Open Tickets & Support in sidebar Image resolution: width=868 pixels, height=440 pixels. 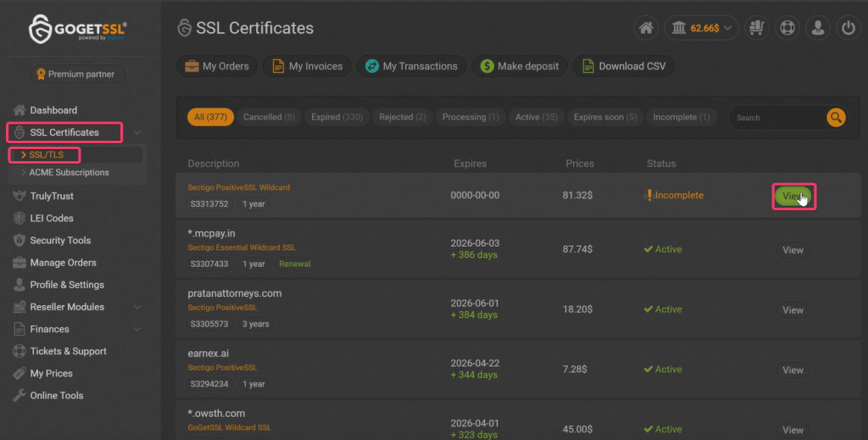pos(68,351)
